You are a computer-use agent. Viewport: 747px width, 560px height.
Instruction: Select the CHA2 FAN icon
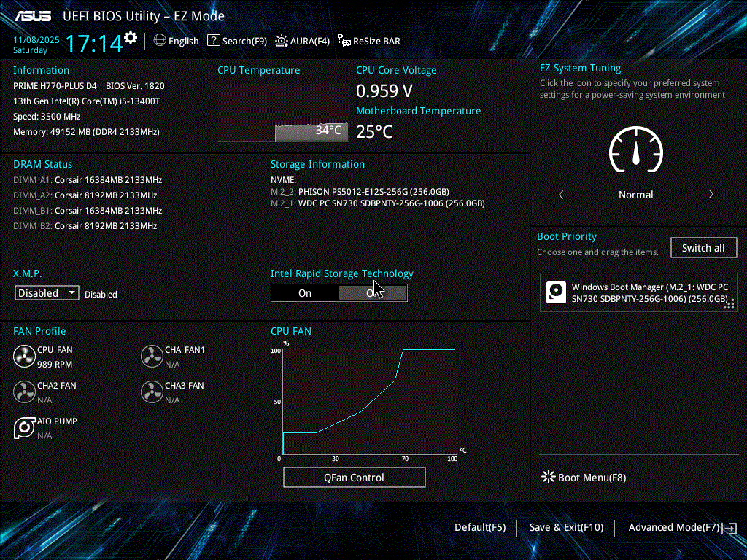tap(24, 392)
